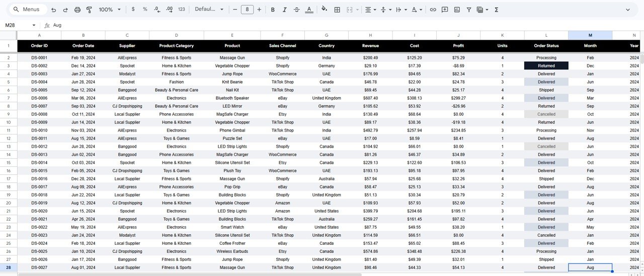Screen dimensions: 644x276
Task: Click the Feb 19, 2024 date cell
Action: tap(83, 58)
